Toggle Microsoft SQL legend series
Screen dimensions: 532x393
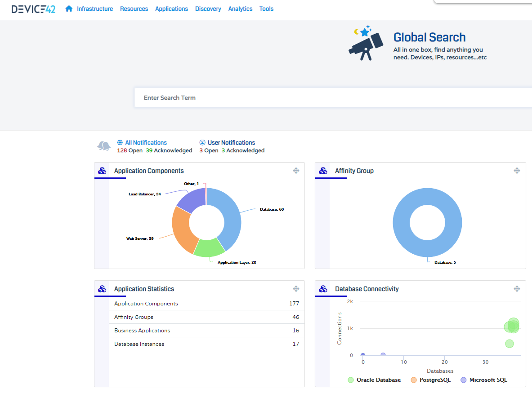click(484, 380)
